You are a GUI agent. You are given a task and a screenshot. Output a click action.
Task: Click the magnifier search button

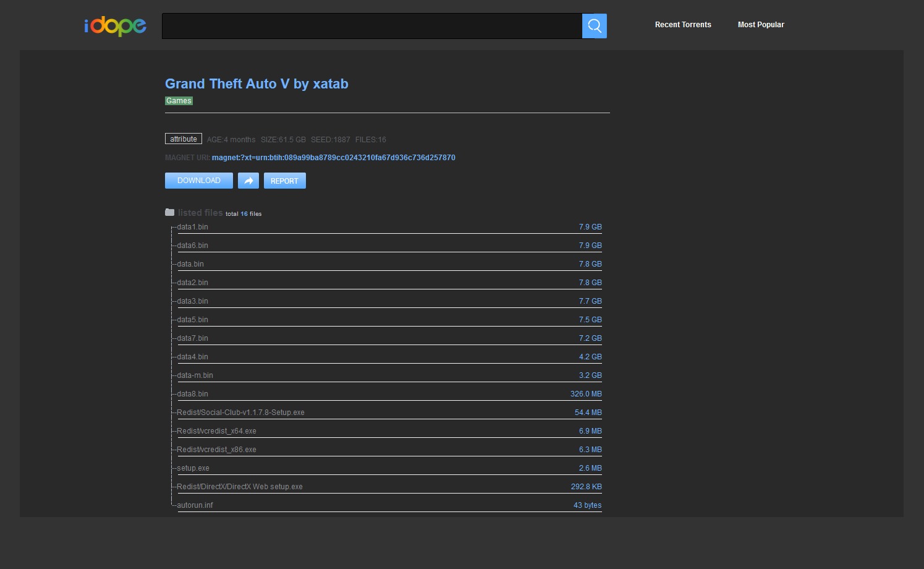(x=595, y=26)
